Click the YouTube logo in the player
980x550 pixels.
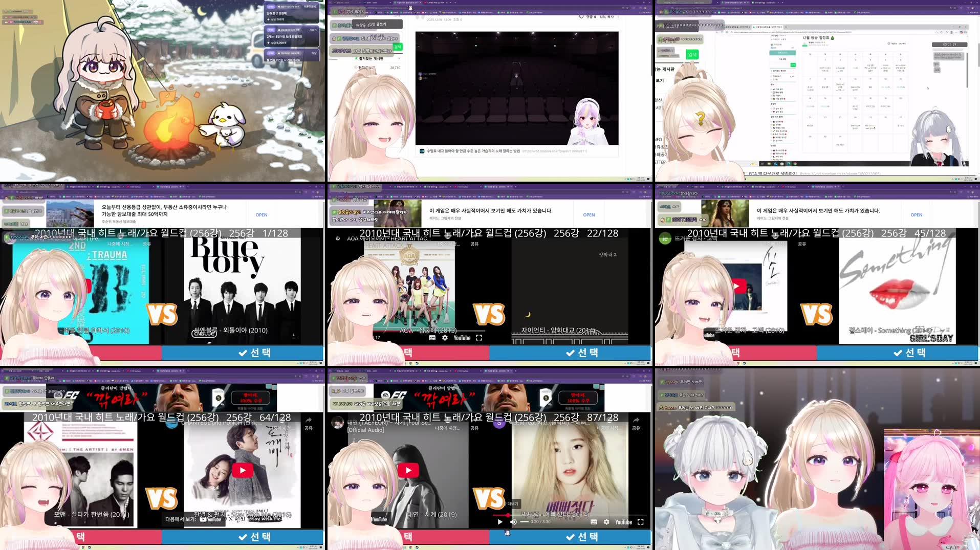(624, 522)
